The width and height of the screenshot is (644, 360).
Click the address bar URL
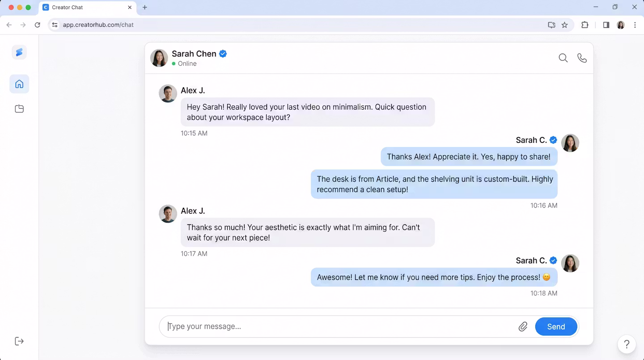tap(98, 25)
